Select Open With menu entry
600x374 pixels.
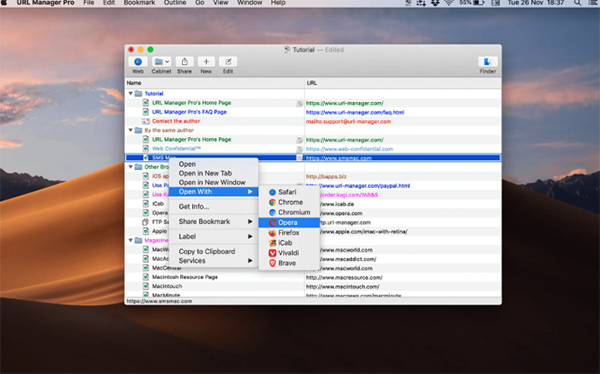click(x=213, y=191)
